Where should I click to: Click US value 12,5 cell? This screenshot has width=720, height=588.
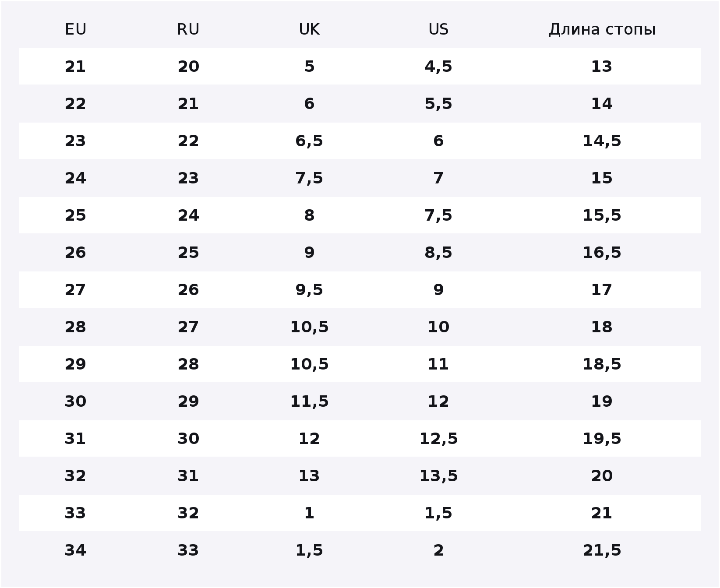click(438, 439)
